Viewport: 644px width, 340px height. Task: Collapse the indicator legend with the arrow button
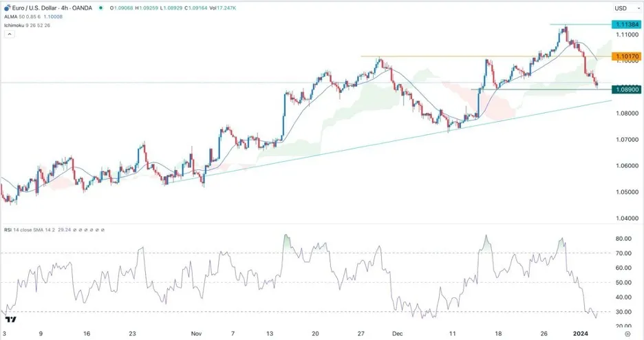coord(9,34)
